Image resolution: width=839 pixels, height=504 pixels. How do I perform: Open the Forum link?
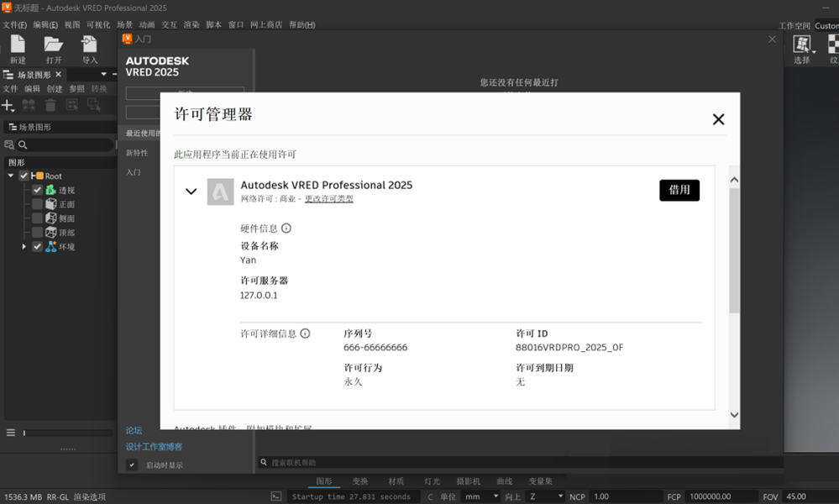pyautogui.click(x=134, y=430)
